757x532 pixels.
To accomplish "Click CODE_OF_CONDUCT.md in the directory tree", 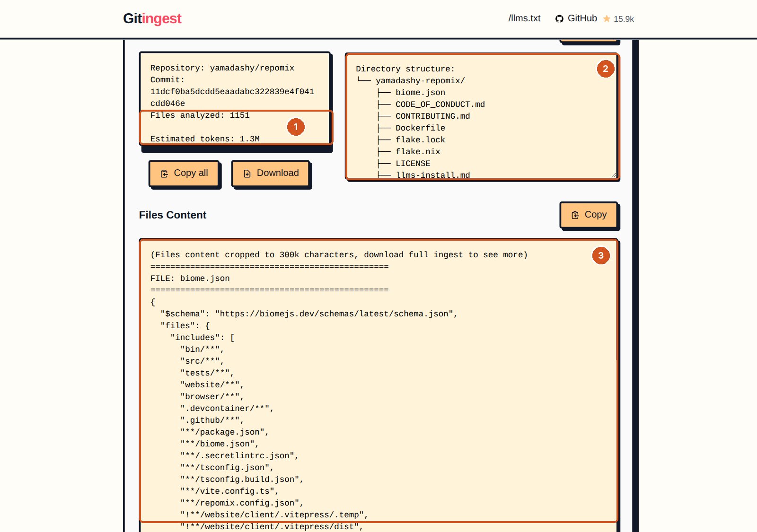I will (x=440, y=105).
